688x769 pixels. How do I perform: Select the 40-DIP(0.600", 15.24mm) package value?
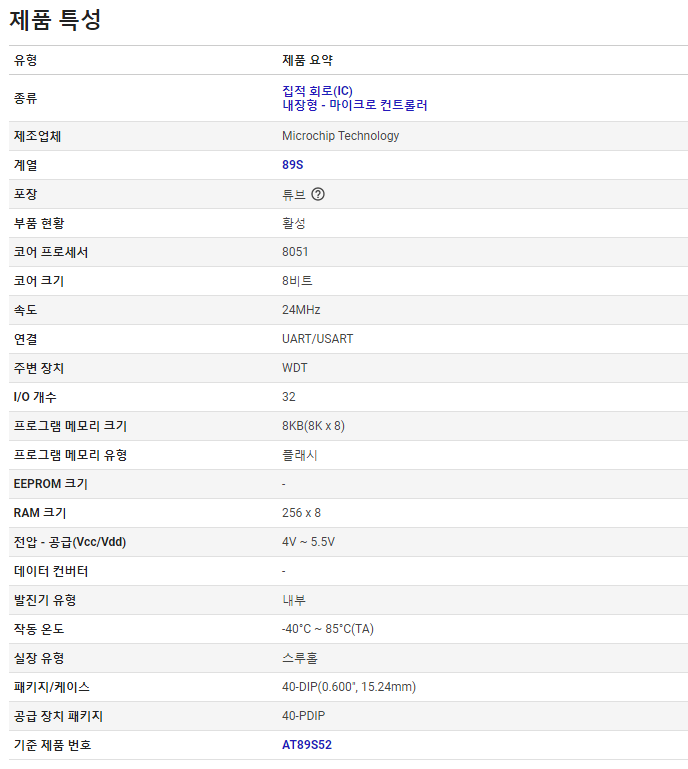tap(349, 687)
